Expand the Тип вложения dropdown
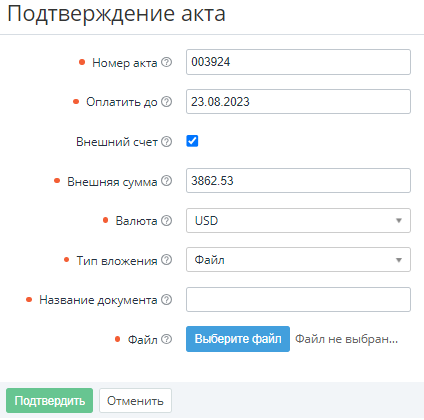424x420 pixels. click(298, 260)
